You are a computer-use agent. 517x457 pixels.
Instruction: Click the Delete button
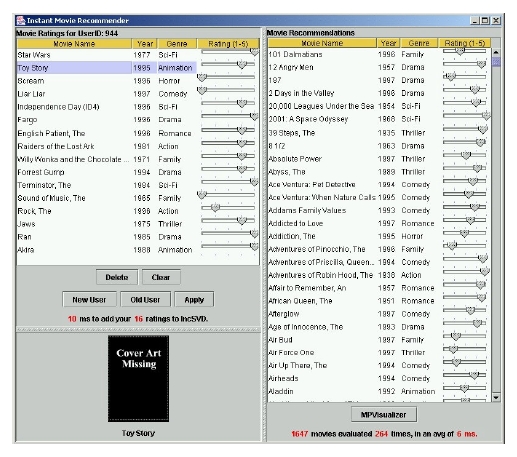click(x=117, y=277)
